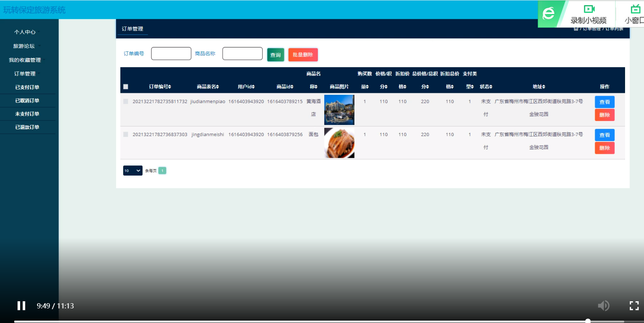The height and width of the screenshot is (323, 644).
Task: Mute the video volume
Action: point(603,306)
